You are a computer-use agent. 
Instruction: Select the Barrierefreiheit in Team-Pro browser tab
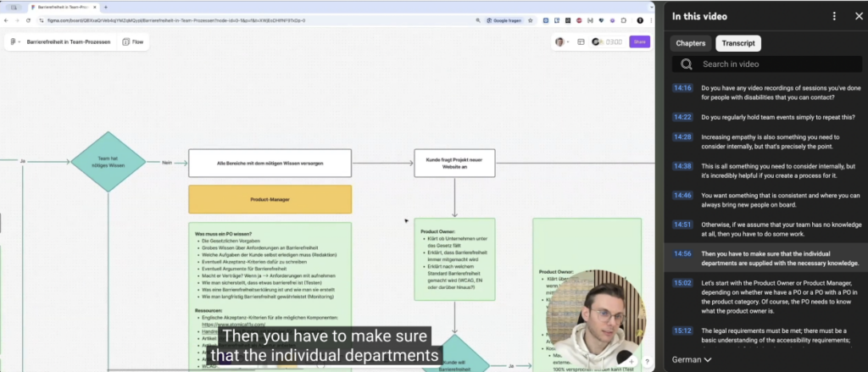pos(63,7)
